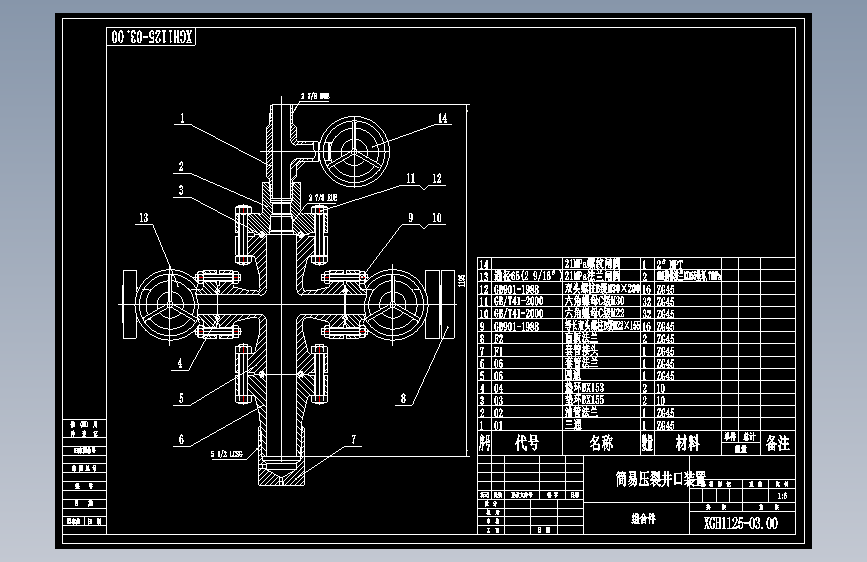The image size is (867, 562).
Task: Click the '5 1/2 LCSG' thread annotation
Action: 226,454
